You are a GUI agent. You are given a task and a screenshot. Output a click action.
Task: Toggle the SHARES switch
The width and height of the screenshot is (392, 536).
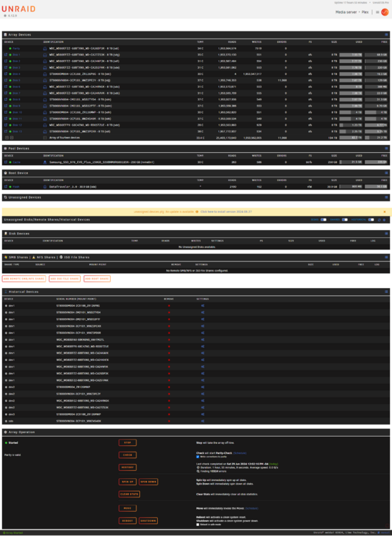(345, 220)
